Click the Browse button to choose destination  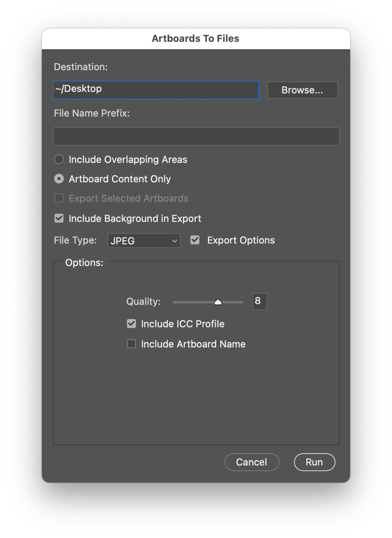coord(302,90)
